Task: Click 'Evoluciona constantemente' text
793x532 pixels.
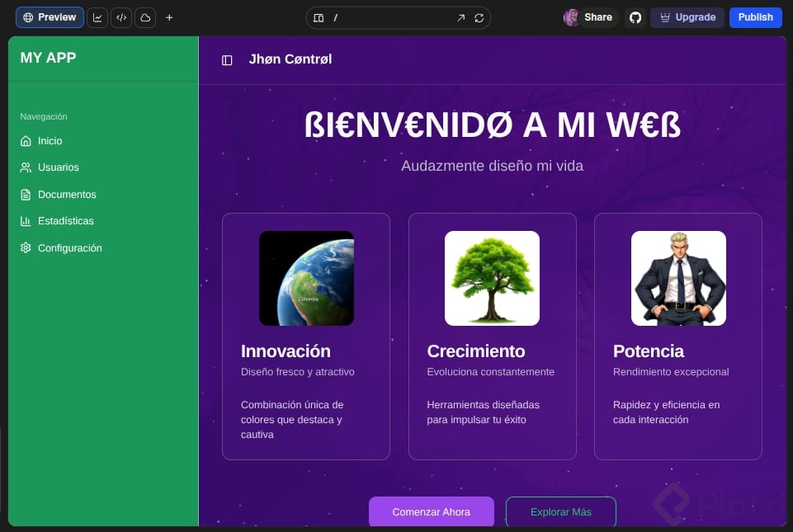Action: click(490, 372)
